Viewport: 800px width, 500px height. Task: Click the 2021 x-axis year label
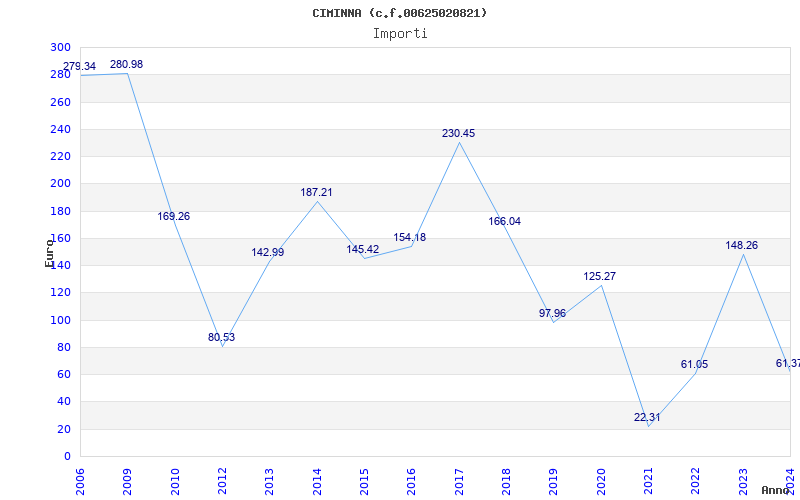point(648,482)
